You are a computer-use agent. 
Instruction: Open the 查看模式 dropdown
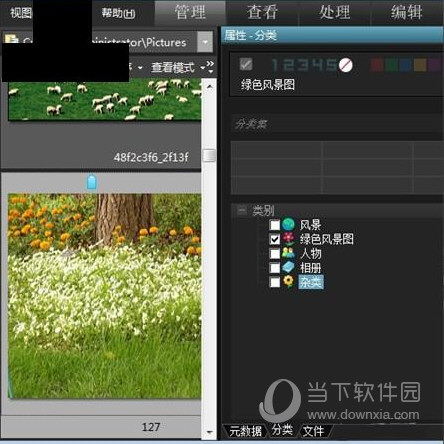(x=178, y=68)
